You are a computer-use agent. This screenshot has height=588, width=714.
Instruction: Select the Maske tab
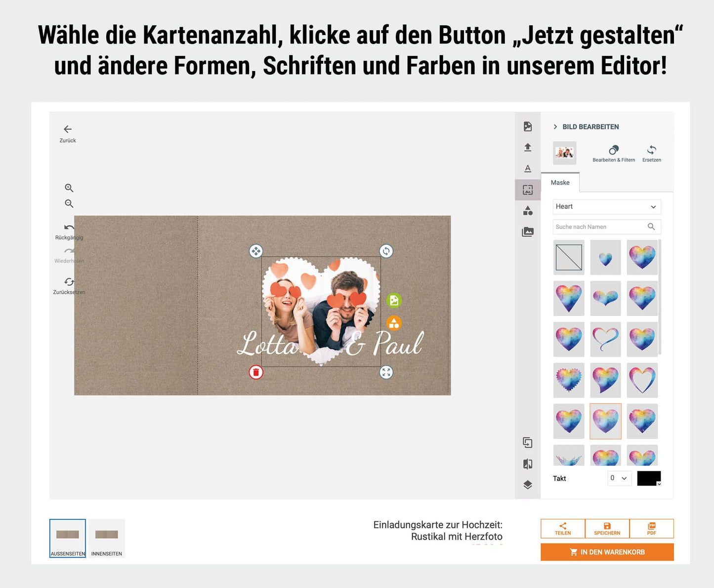[560, 183]
